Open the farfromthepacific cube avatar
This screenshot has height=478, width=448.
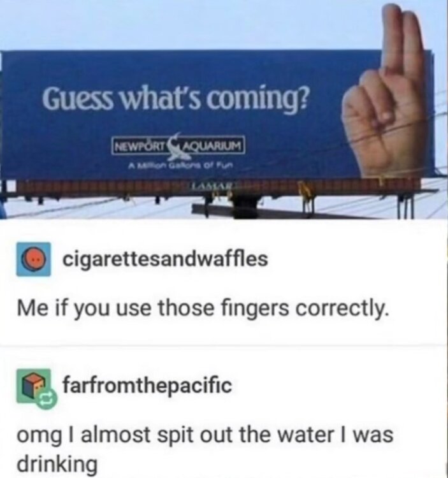click(34, 386)
